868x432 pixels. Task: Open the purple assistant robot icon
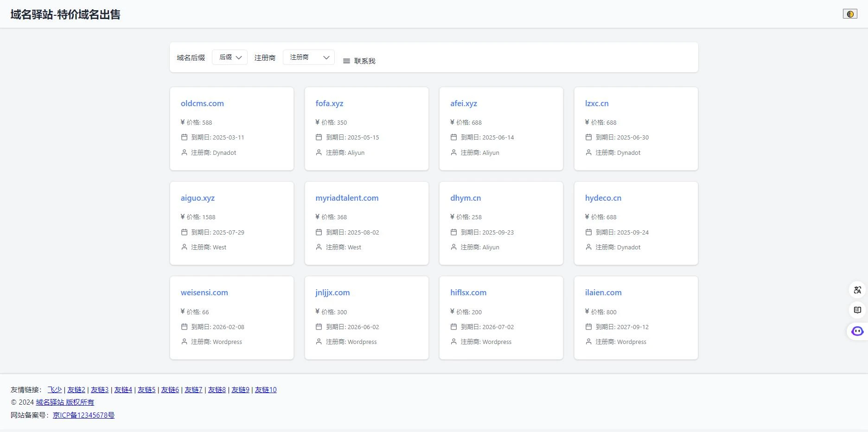click(x=857, y=331)
